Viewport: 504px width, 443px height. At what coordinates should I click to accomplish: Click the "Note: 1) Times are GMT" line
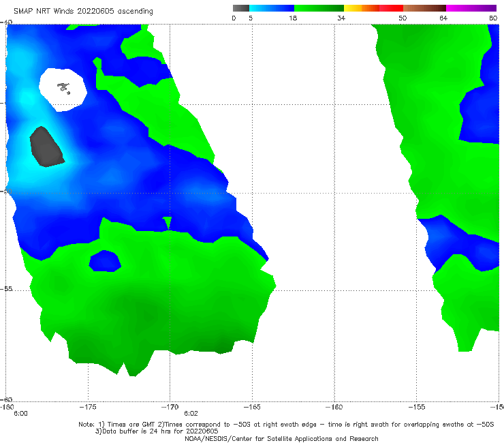pyautogui.click(x=286, y=425)
